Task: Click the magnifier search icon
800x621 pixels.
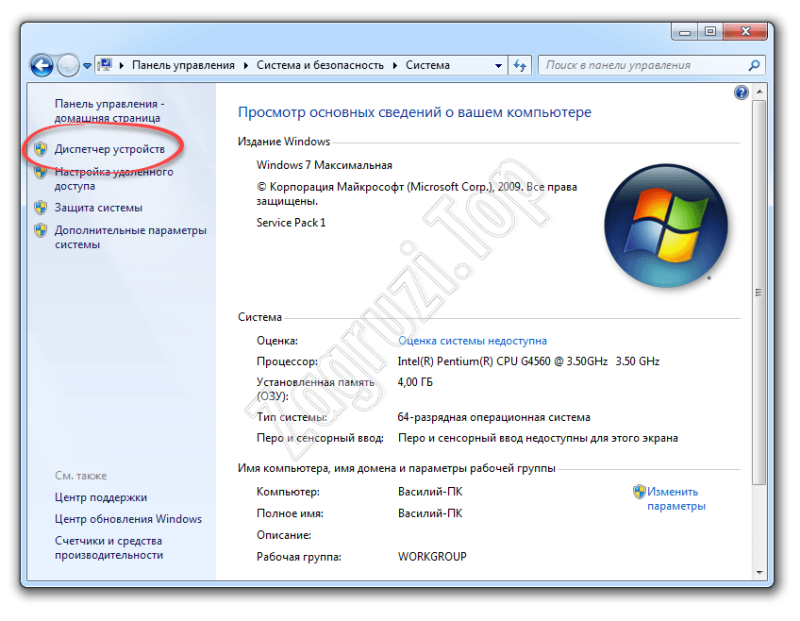Action: coord(754,65)
